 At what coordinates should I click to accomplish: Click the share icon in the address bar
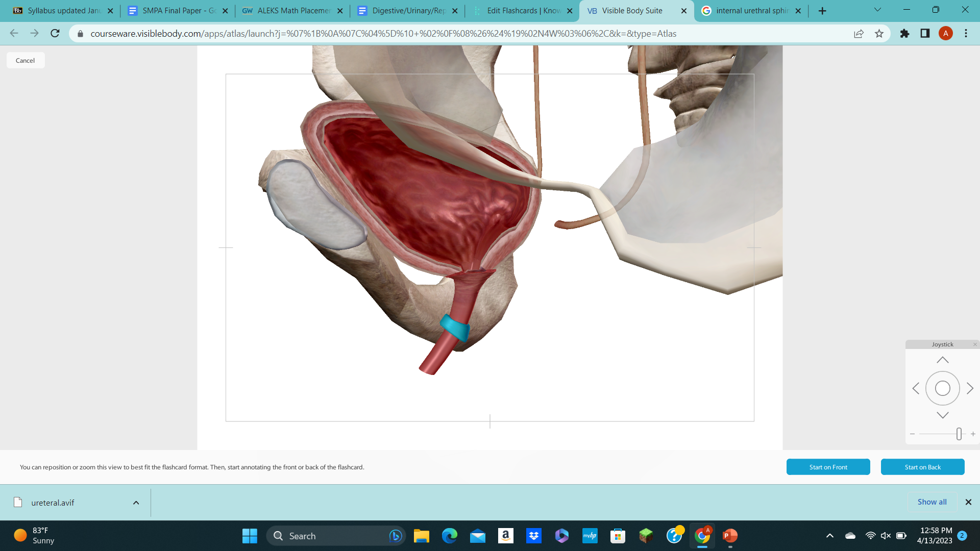tap(859, 34)
